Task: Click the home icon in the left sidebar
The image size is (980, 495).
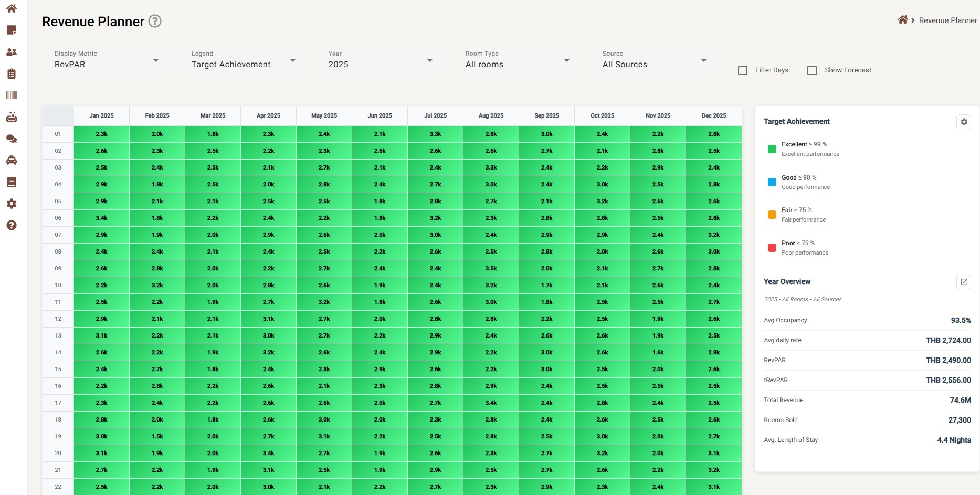Action: [x=12, y=8]
